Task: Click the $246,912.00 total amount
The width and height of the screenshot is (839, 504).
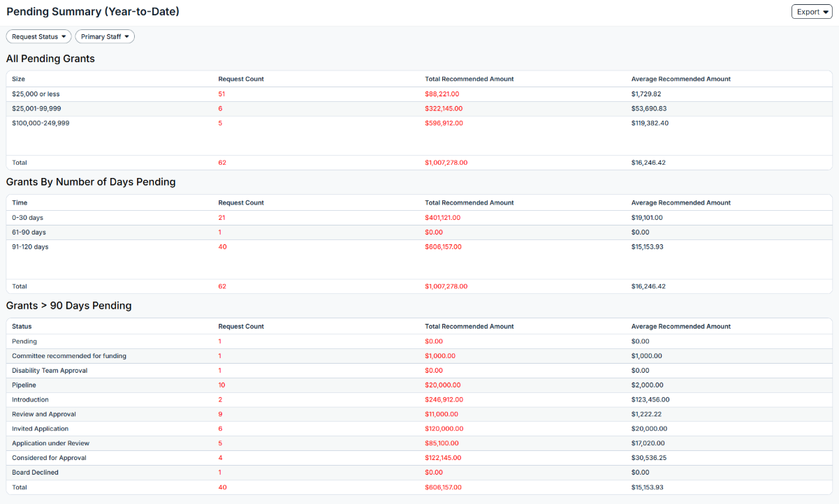Action: pos(444,400)
